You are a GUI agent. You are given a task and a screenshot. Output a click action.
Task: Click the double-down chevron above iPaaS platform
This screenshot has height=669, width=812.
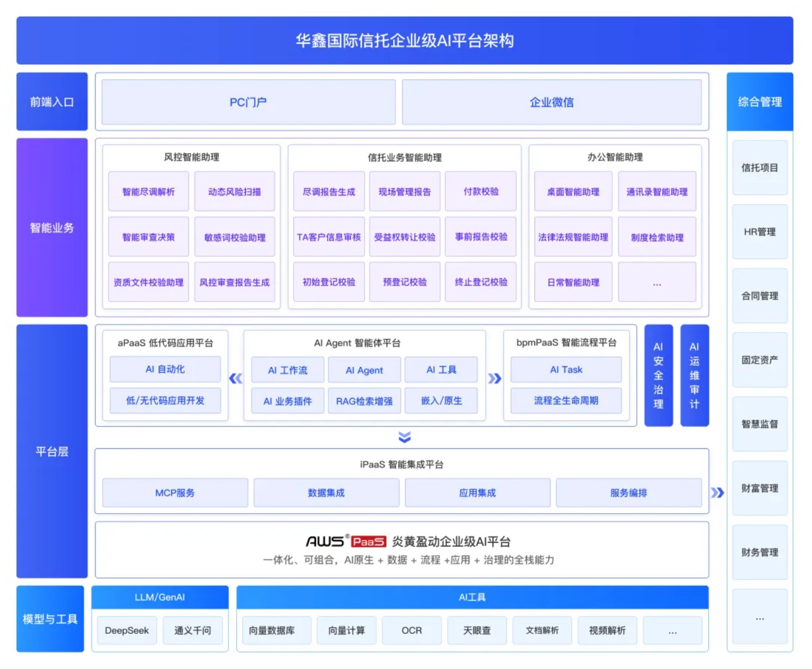404,437
